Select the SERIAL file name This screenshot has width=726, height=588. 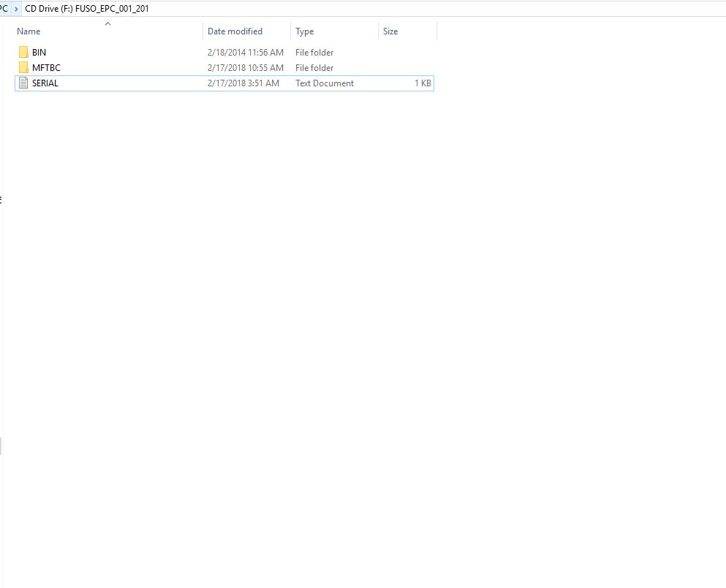pos(45,83)
